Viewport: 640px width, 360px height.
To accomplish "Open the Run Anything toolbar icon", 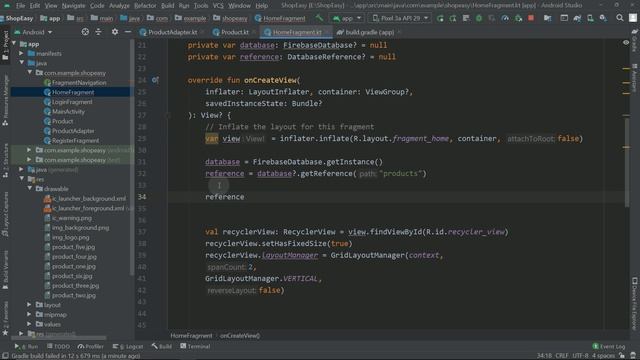I will point(564,18).
